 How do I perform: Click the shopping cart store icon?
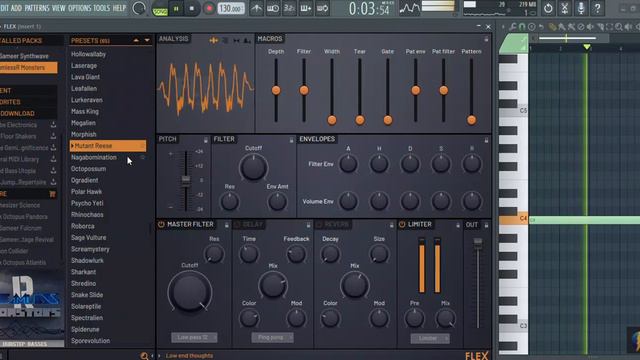[52, 194]
